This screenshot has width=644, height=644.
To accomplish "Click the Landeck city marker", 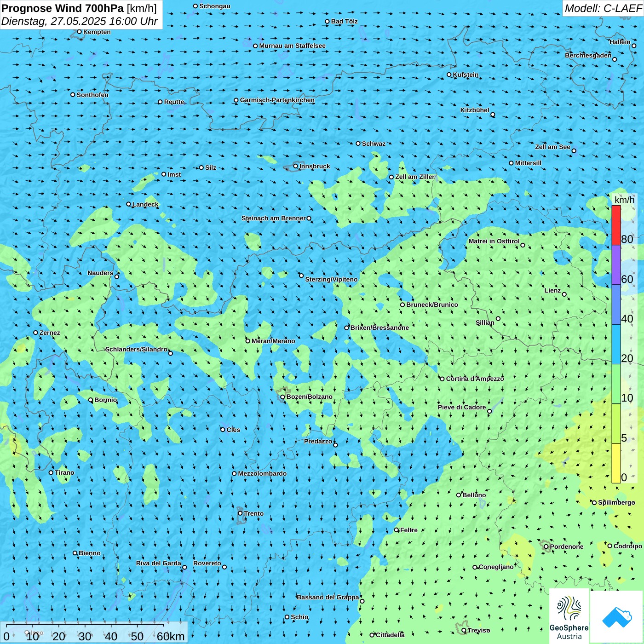I will pyautogui.click(x=129, y=204).
